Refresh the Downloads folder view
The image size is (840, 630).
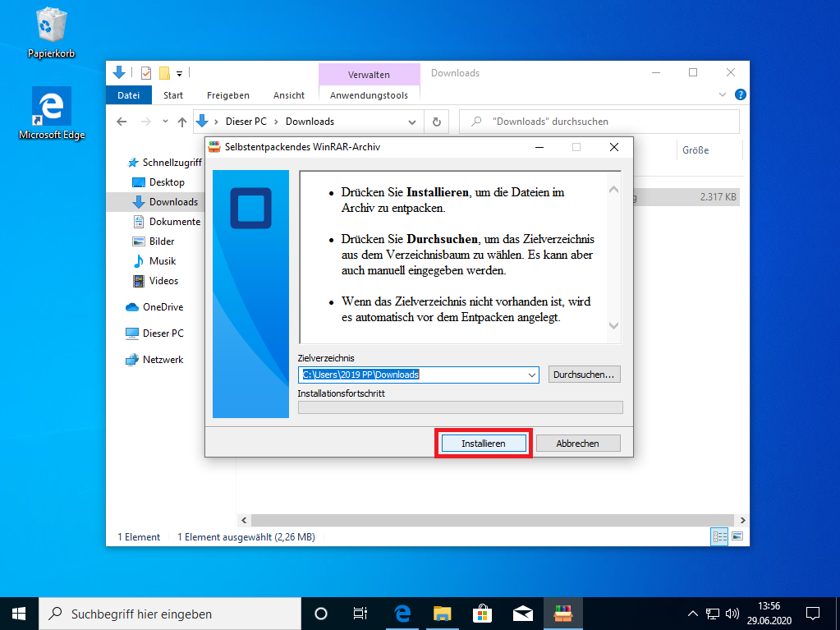pos(437,122)
